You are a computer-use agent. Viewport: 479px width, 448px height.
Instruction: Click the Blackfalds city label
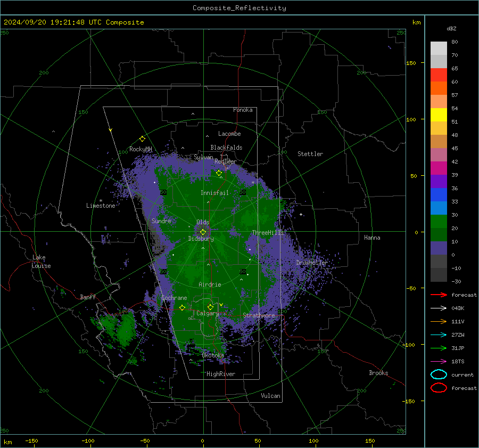[x=226, y=148]
